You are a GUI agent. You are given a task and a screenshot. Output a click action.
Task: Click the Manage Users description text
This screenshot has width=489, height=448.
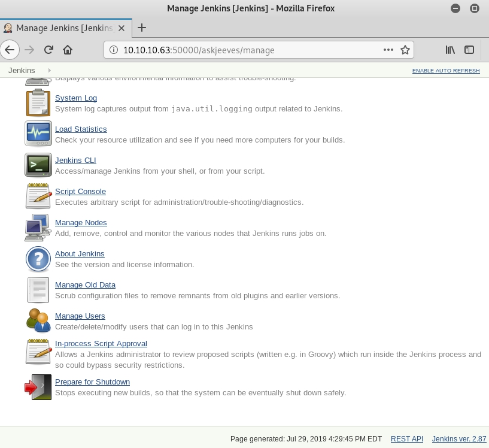154,326
